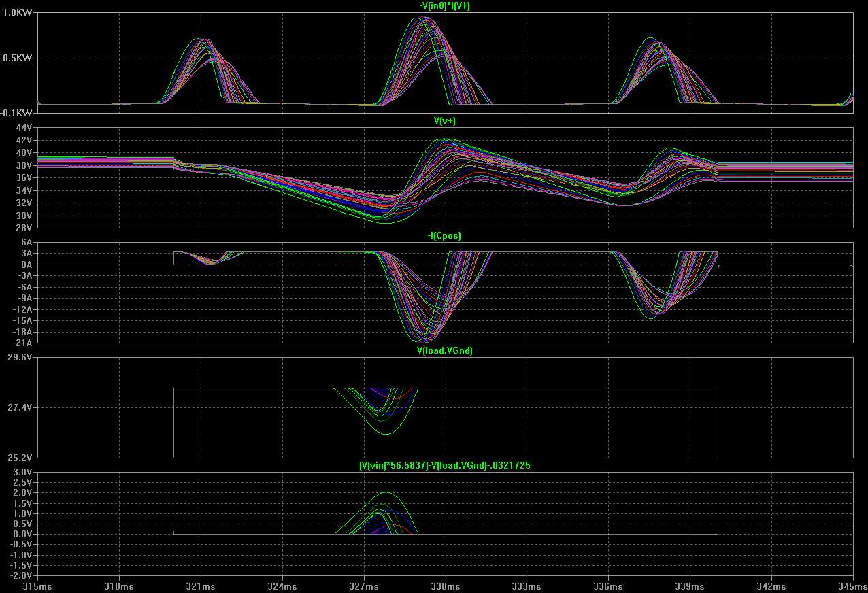
Task: Click the 342ms time axis label
Action: coord(772,586)
